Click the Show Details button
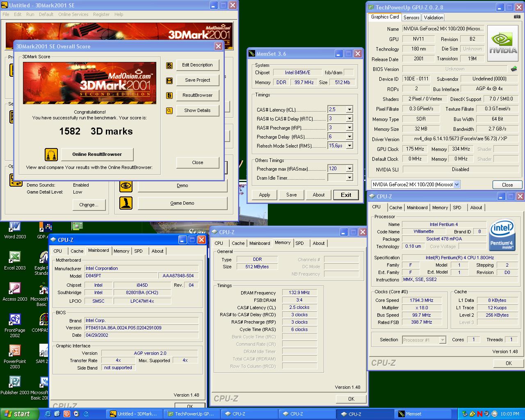This screenshot has width=525, height=420. [x=197, y=110]
